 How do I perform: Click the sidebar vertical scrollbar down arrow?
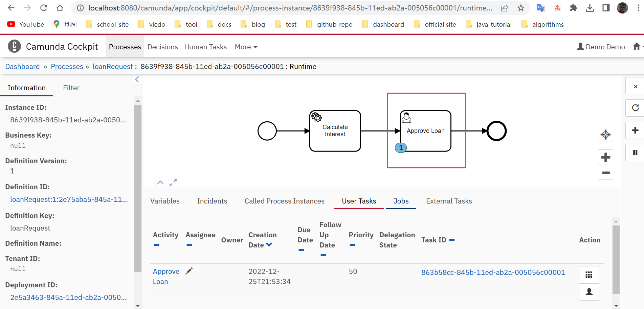138,306
